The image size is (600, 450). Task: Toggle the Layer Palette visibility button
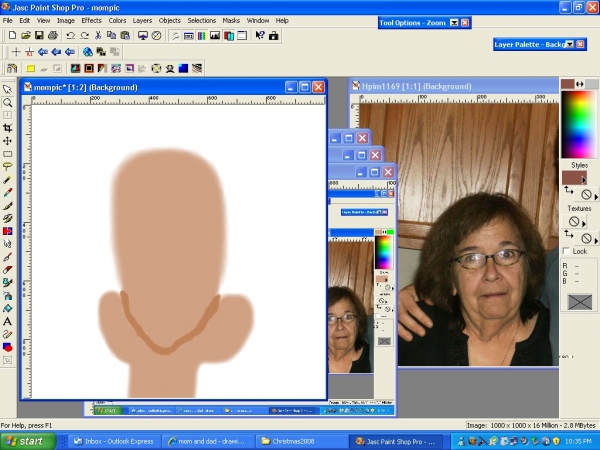pos(228,36)
